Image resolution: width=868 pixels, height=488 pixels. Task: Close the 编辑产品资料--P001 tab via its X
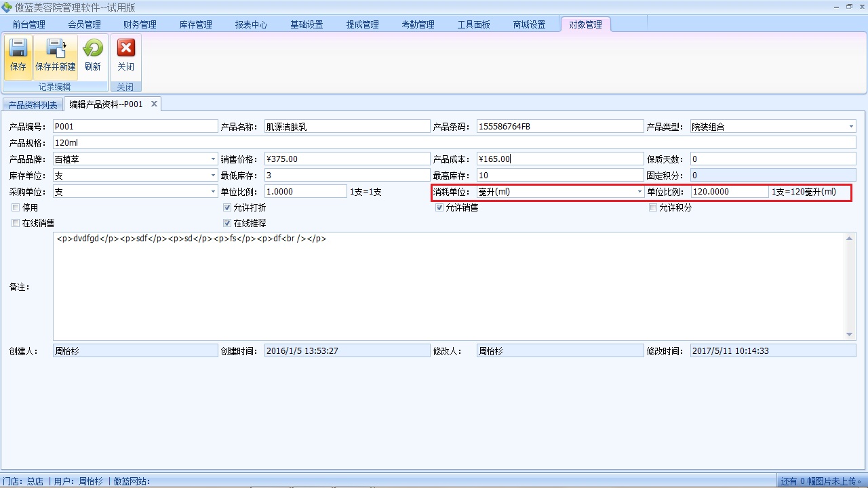153,104
